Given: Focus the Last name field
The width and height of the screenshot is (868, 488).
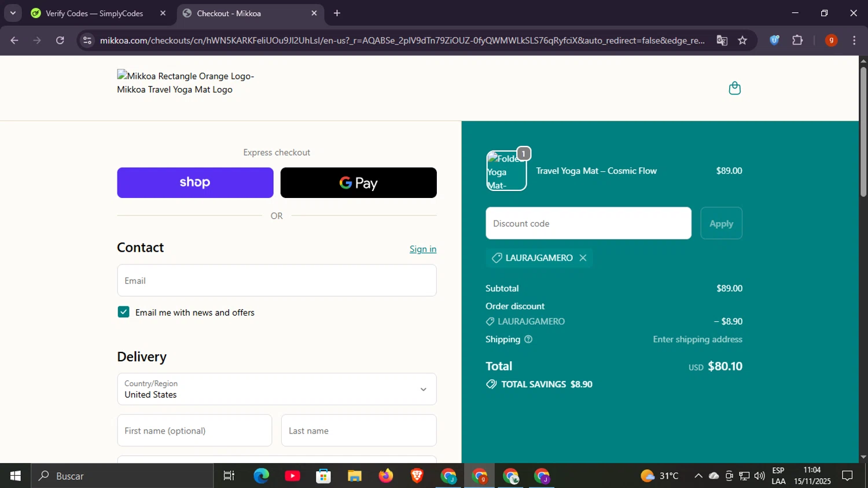Looking at the screenshot, I should click(359, 431).
